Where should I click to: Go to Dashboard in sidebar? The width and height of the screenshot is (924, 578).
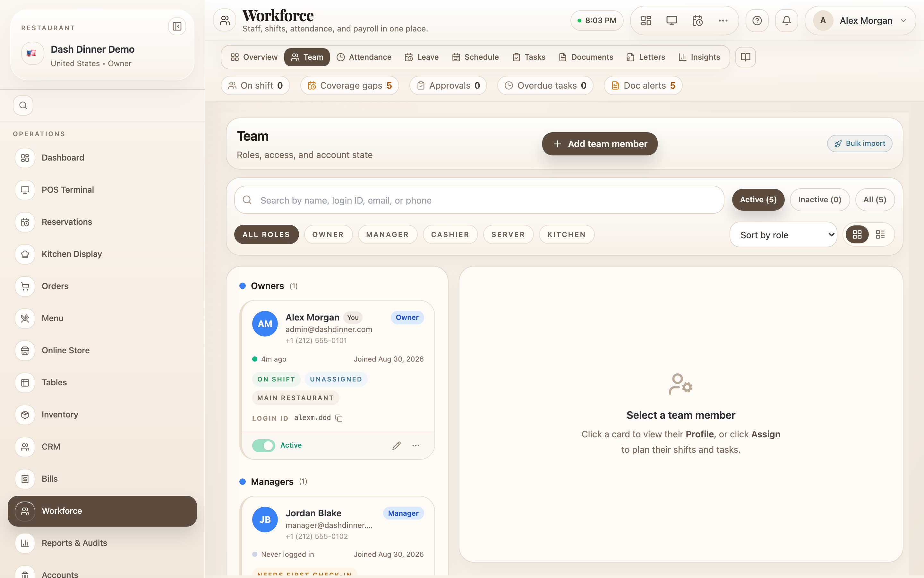102,158
